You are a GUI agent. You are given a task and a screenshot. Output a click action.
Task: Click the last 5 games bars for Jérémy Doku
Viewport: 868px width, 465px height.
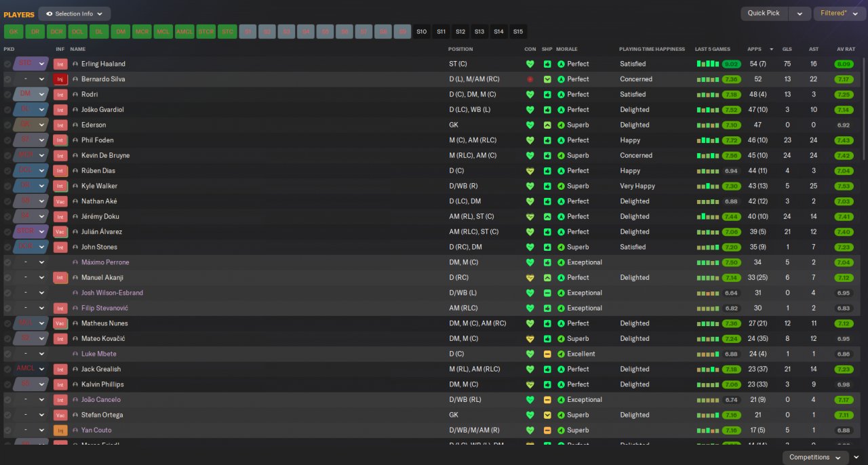click(708, 217)
